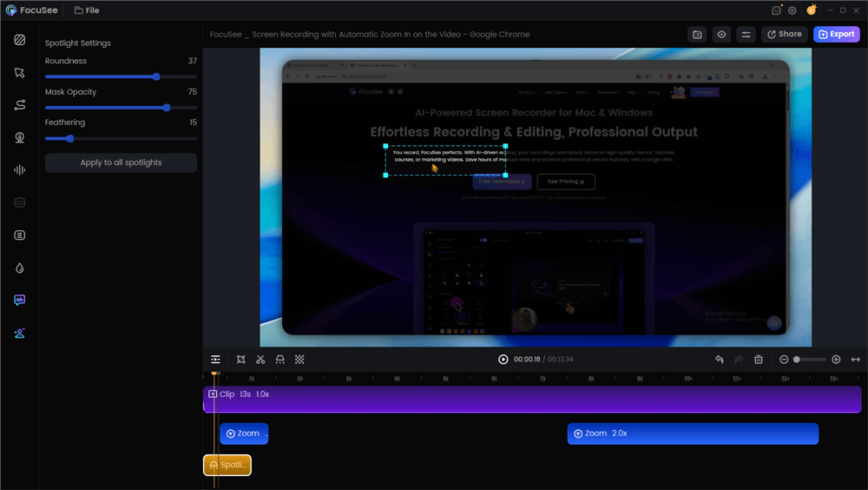Toggle the timeline track list icon
Screen dimensions: 868x490
215,360
